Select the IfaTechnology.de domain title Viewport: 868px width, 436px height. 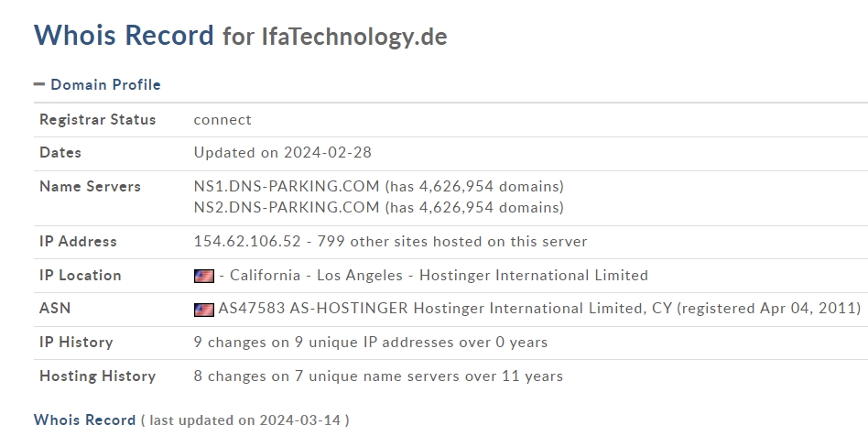[x=354, y=37]
